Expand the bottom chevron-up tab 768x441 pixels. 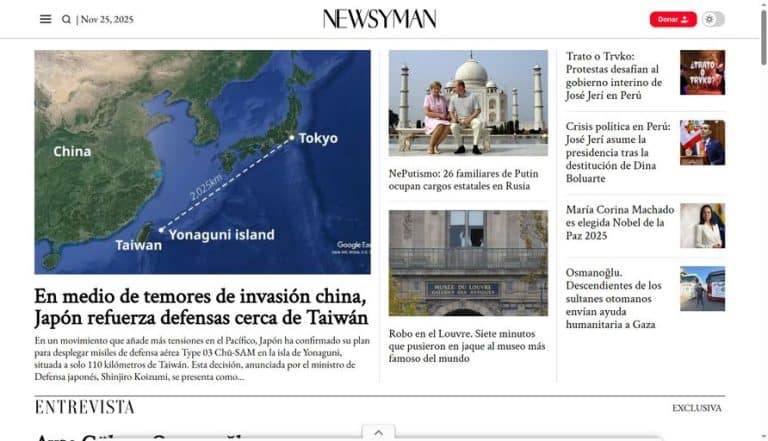pyautogui.click(x=379, y=433)
